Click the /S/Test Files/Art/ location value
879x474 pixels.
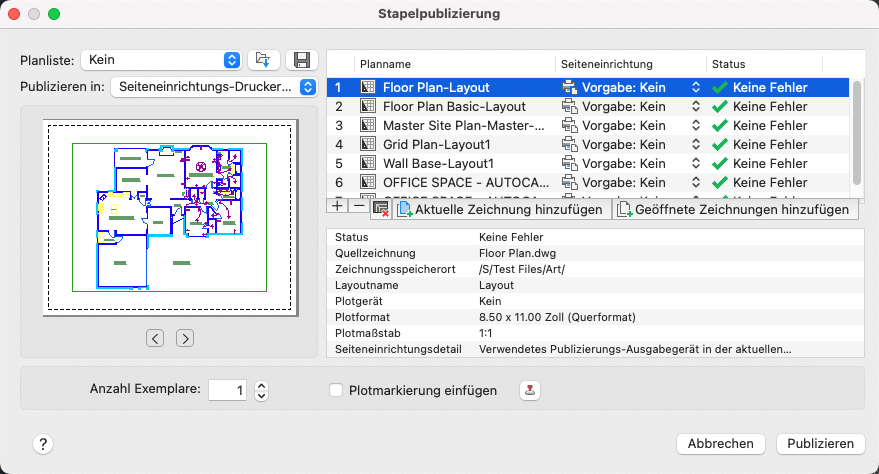[522, 269]
